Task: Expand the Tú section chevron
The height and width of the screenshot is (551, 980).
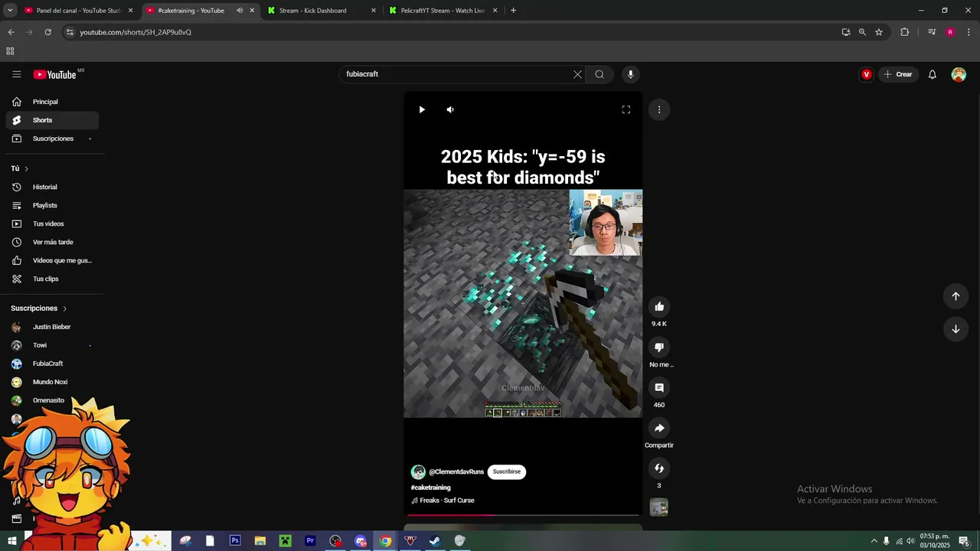Action: (x=26, y=168)
